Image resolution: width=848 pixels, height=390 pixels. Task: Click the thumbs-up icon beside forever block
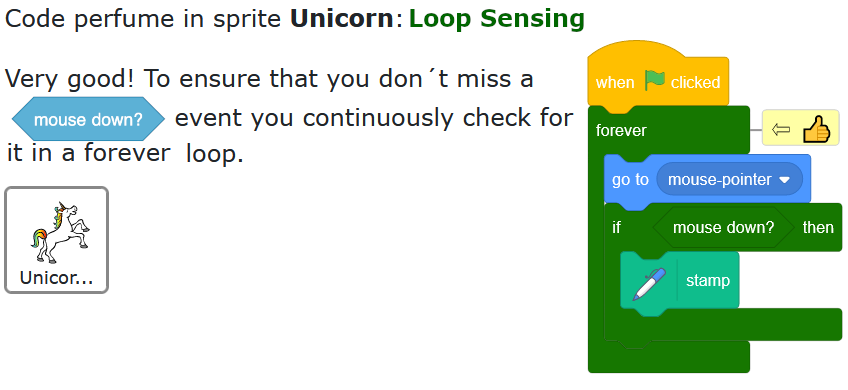[x=816, y=129]
